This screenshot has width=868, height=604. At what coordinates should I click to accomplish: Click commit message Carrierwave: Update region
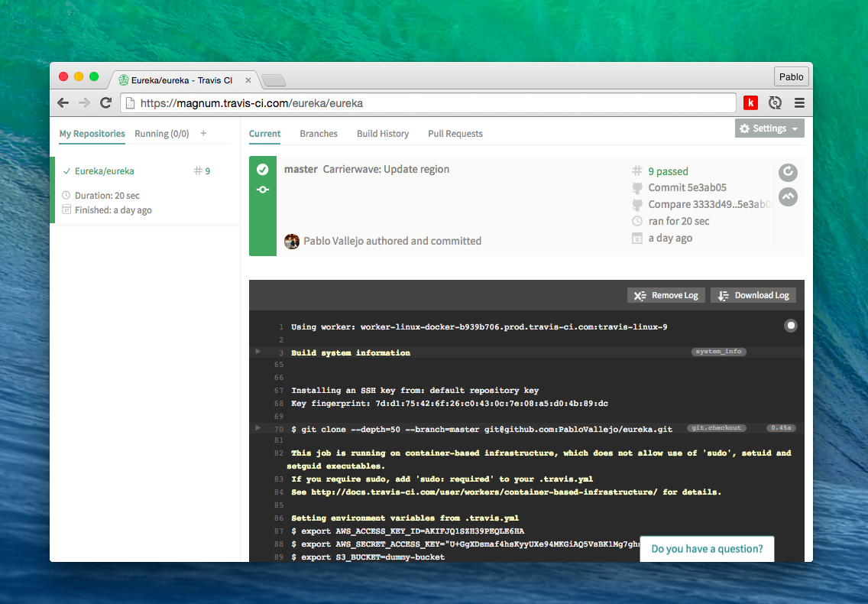coord(386,170)
